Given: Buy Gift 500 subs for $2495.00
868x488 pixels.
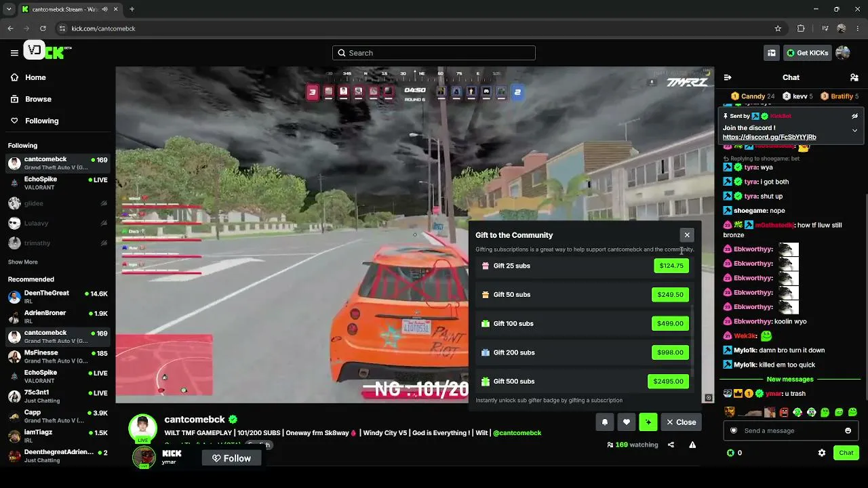Looking at the screenshot, I should point(668,381).
